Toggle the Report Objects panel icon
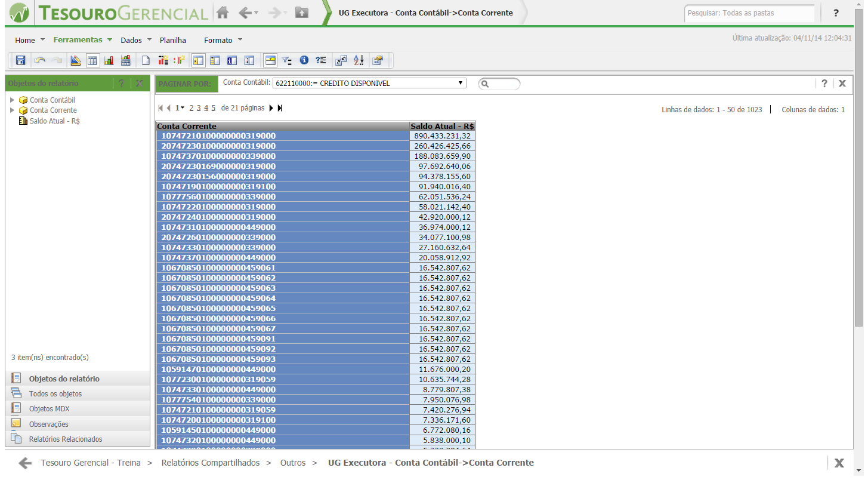This screenshot has height=480, width=868. 199,60
